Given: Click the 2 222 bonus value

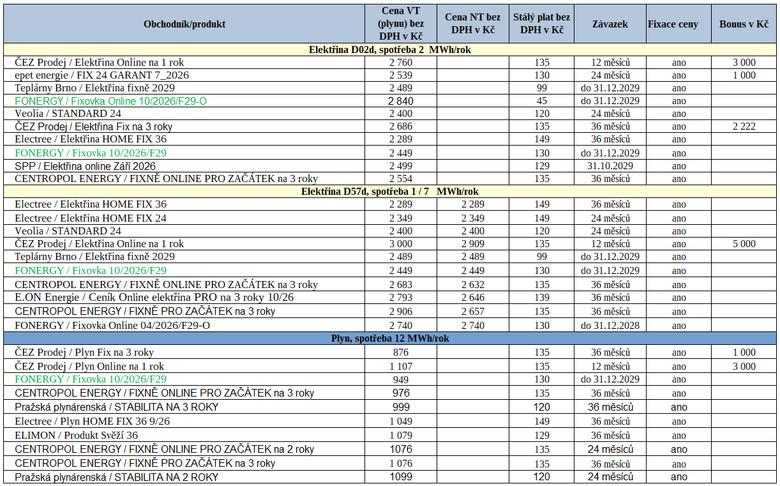Looking at the screenshot, I should (744, 126).
